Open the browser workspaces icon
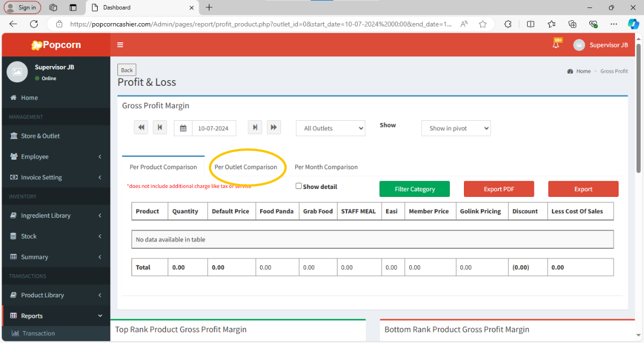644x343 pixels. coord(53,7)
